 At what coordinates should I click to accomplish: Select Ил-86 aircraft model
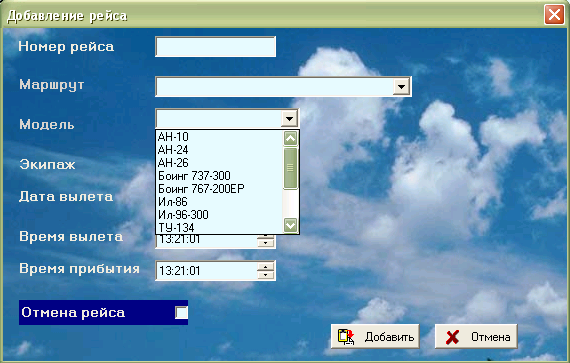point(220,202)
